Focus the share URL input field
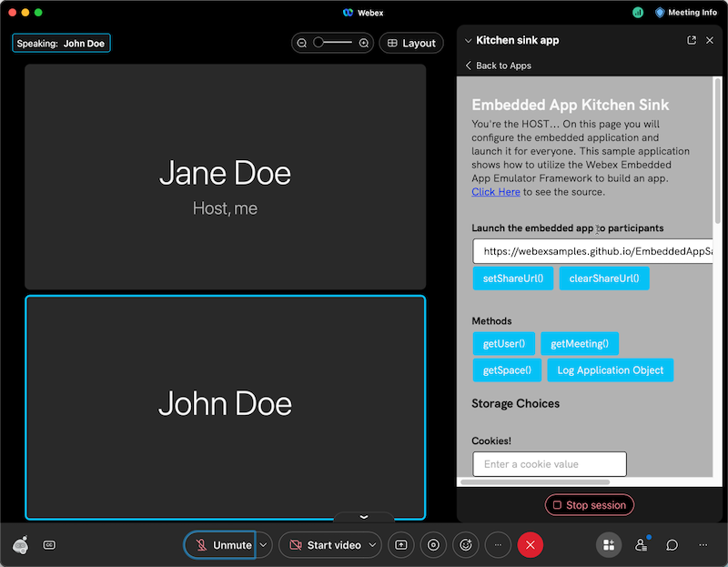 pos(593,251)
